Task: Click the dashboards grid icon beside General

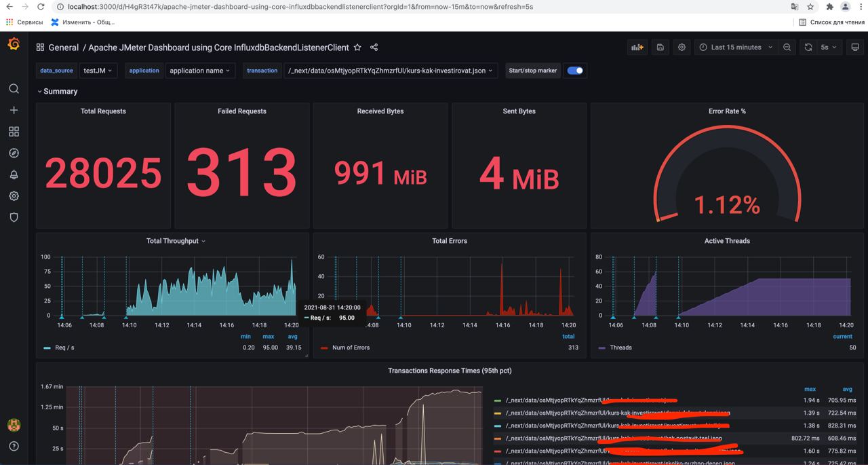Action: [x=40, y=48]
